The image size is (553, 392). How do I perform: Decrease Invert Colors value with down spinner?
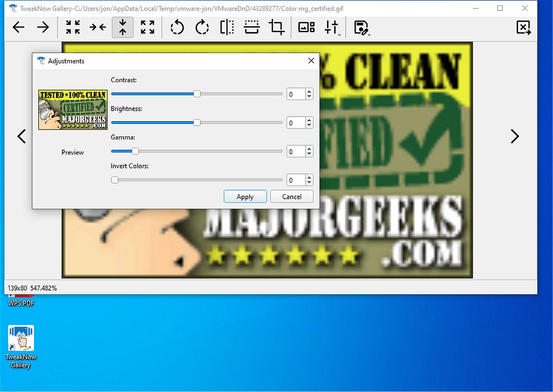(309, 183)
